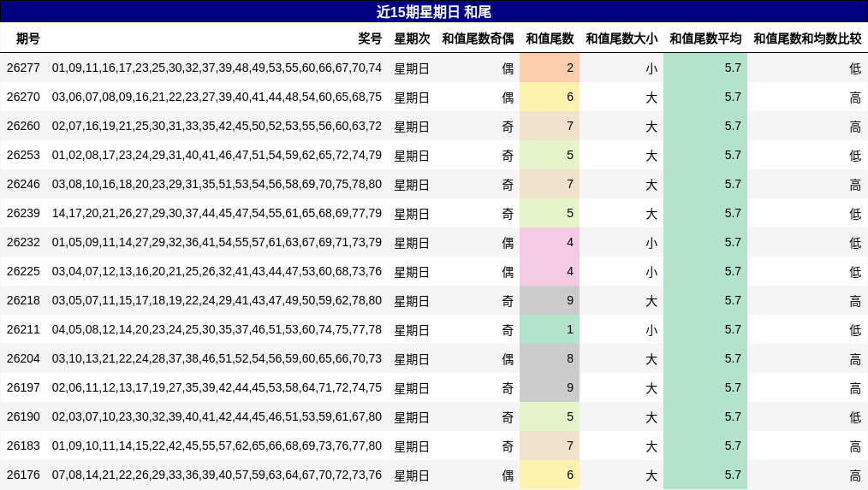This screenshot has height=490, width=868.
Task: Click the gray tail value 9 in row 26218
Action: pos(550,301)
